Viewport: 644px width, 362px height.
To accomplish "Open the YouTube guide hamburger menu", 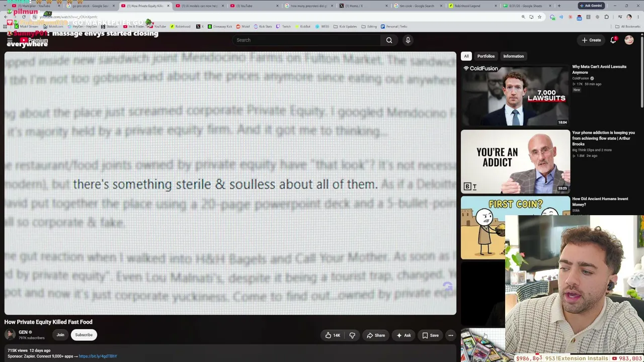I will pos(10,40).
